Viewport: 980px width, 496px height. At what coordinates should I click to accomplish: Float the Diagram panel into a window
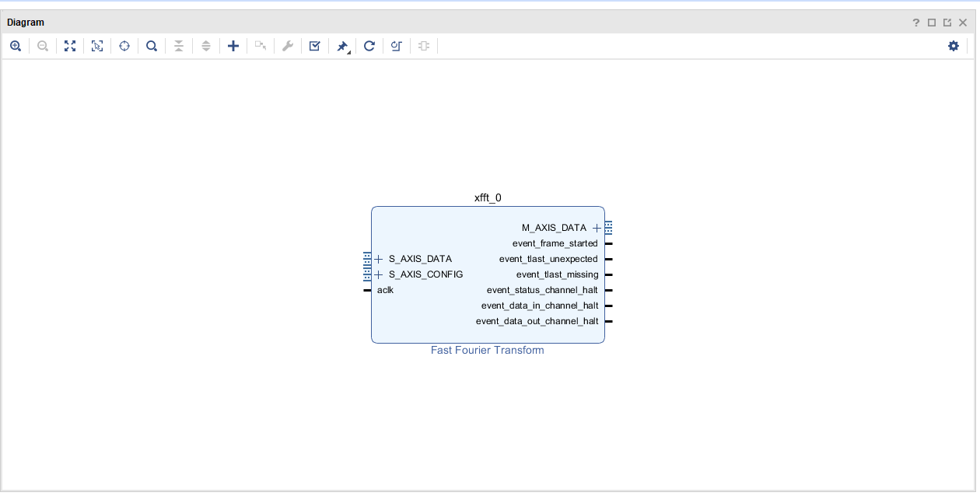(947, 23)
